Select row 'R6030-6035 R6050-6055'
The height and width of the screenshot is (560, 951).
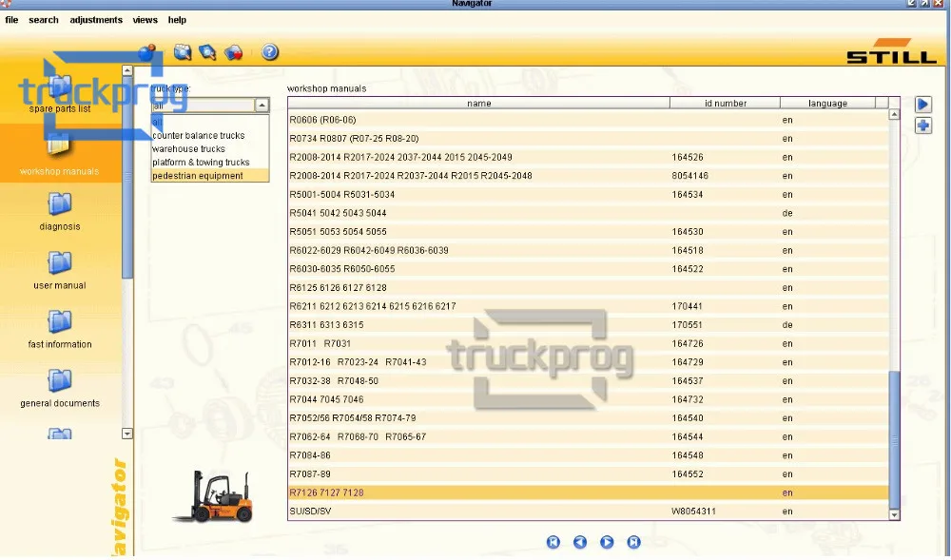589,269
